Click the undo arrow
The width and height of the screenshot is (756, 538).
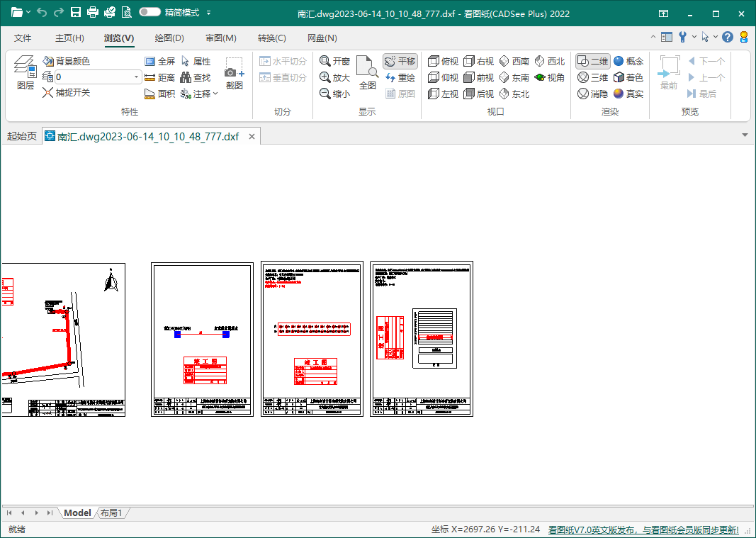coord(43,13)
